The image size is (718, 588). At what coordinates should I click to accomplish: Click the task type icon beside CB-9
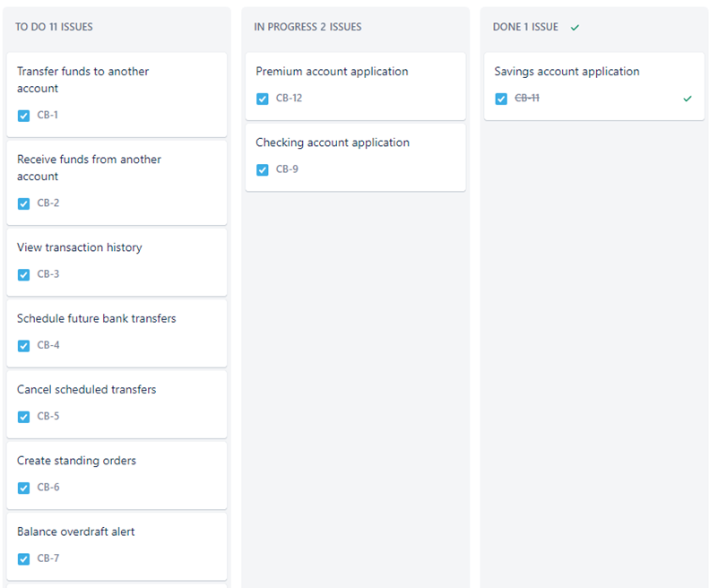pyautogui.click(x=263, y=169)
